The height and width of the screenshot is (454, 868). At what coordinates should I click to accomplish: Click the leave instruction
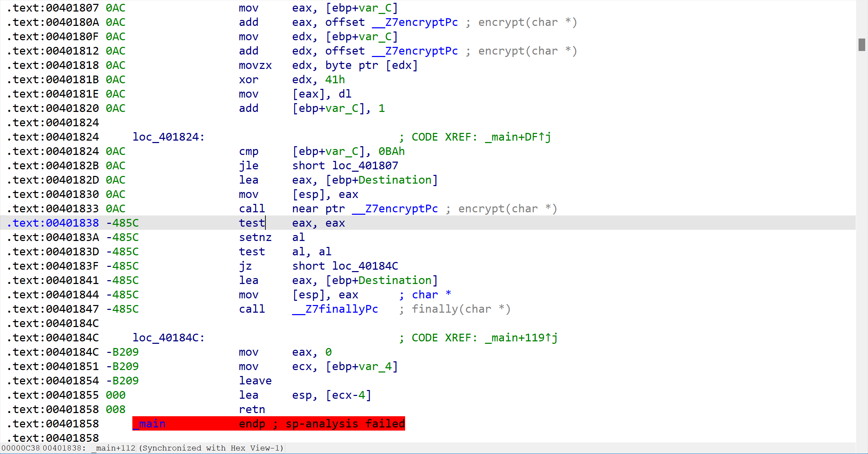tap(255, 381)
